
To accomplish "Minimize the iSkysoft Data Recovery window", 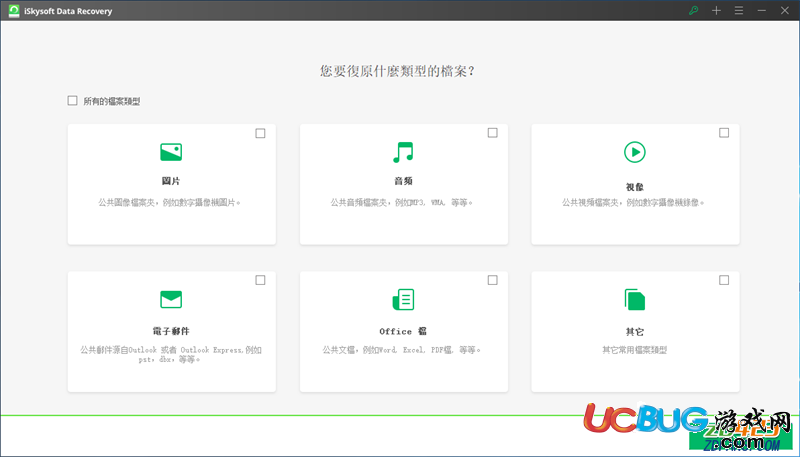I will (x=762, y=10).
